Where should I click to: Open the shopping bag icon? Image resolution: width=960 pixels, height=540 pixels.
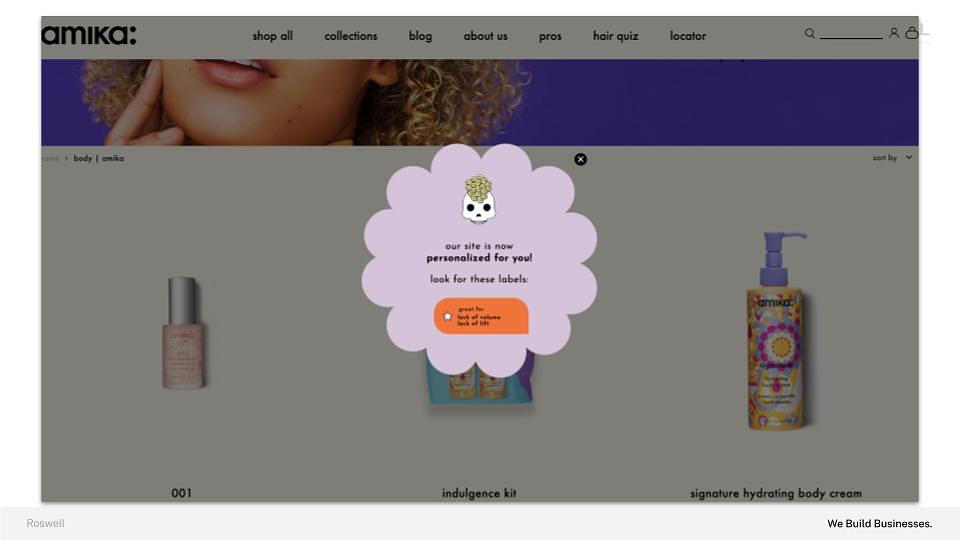912,33
